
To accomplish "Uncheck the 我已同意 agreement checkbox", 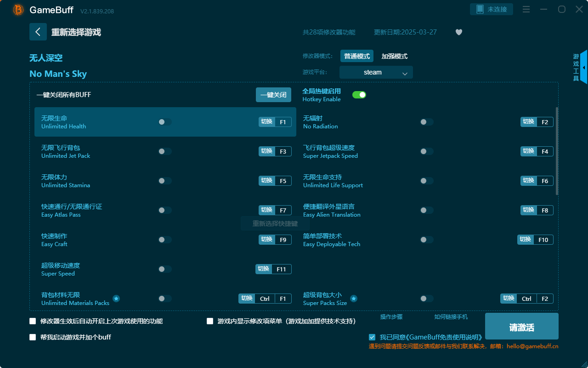I will click(x=372, y=337).
